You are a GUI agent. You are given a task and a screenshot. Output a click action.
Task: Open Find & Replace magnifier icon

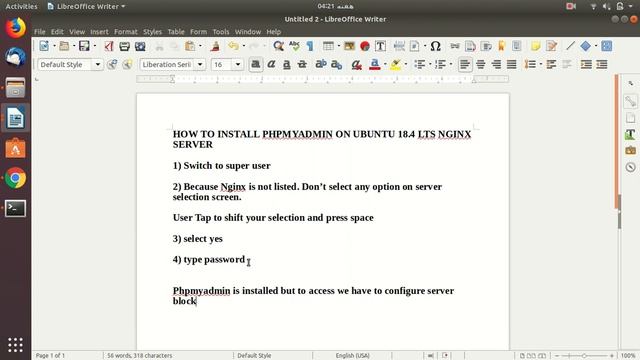(278, 46)
